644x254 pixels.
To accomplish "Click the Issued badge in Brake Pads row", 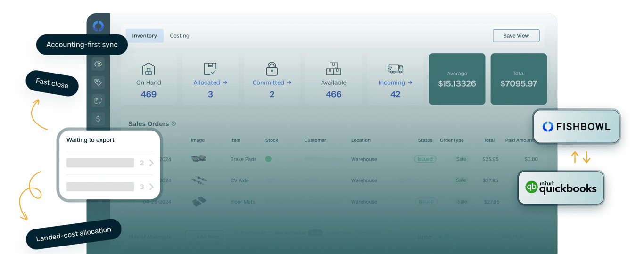I will pos(425,159).
